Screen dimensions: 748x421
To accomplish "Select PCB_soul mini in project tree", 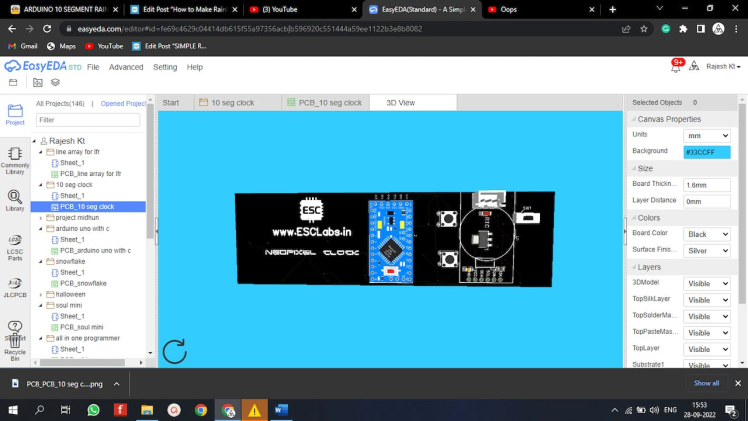I will click(x=82, y=328).
